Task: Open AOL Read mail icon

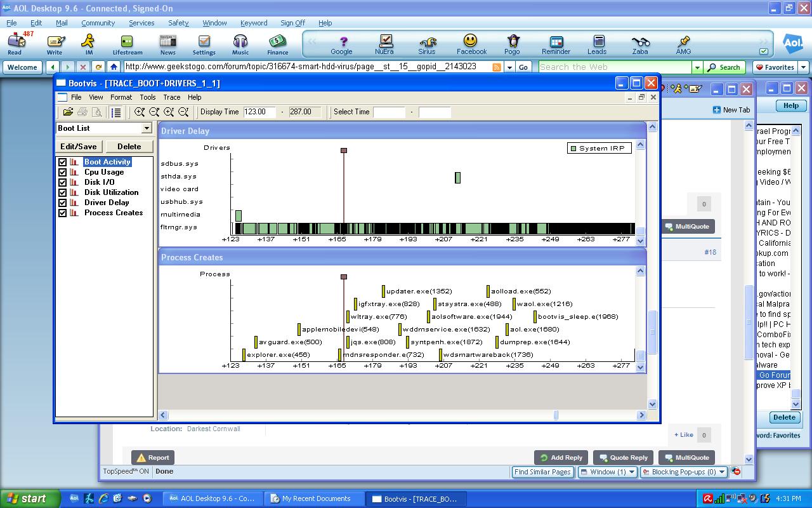Action: (16, 43)
